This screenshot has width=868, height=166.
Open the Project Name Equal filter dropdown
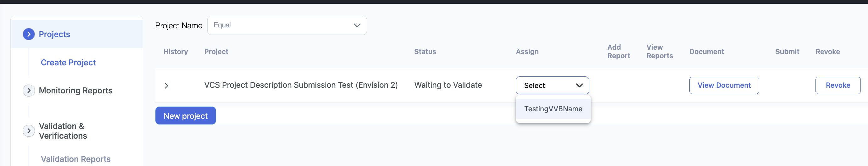pos(287,25)
